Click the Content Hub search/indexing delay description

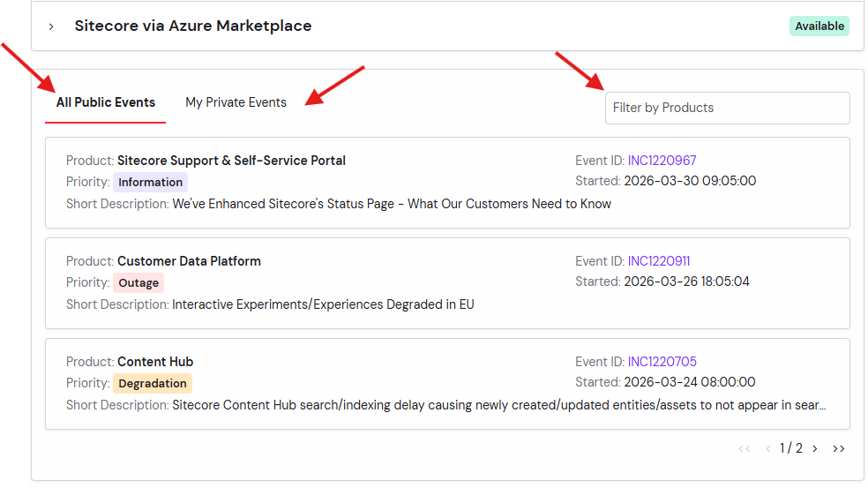point(498,405)
